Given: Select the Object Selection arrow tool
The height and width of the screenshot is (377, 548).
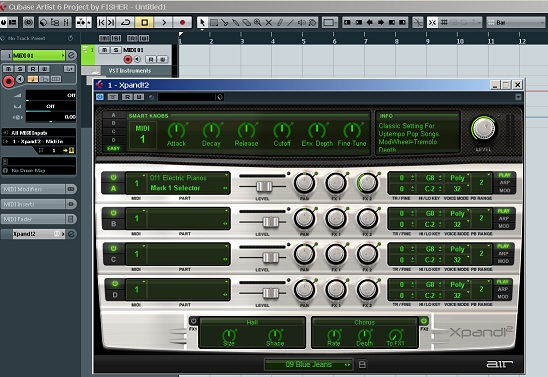Looking at the screenshot, I should [x=202, y=23].
